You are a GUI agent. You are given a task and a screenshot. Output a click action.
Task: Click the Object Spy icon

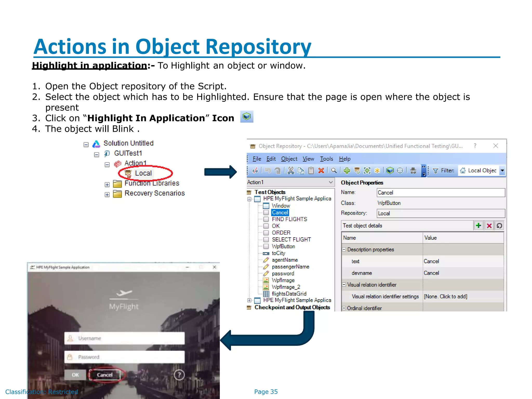point(413,170)
